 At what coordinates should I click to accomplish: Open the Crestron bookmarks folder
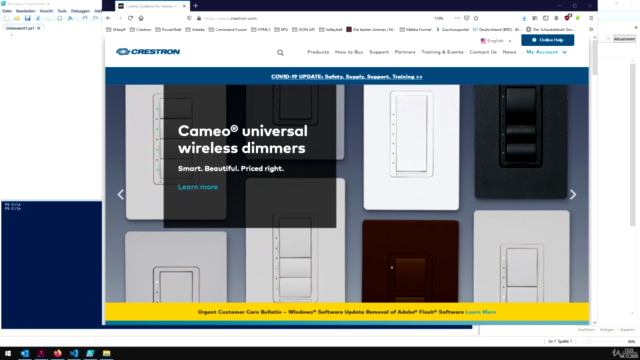click(140, 29)
